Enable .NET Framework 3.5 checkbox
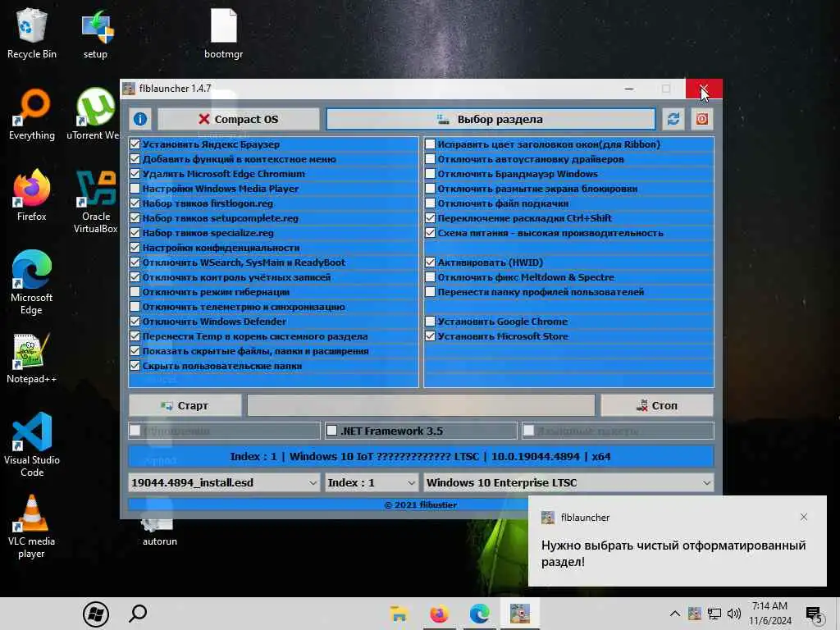840x630 pixels. pos(332,431)
